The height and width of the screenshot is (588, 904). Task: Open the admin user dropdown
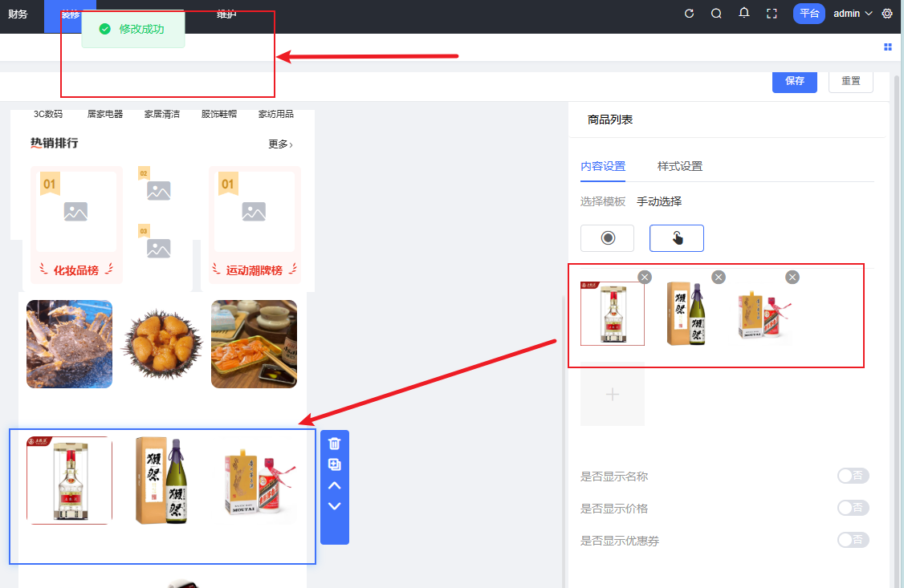(853, 14)
